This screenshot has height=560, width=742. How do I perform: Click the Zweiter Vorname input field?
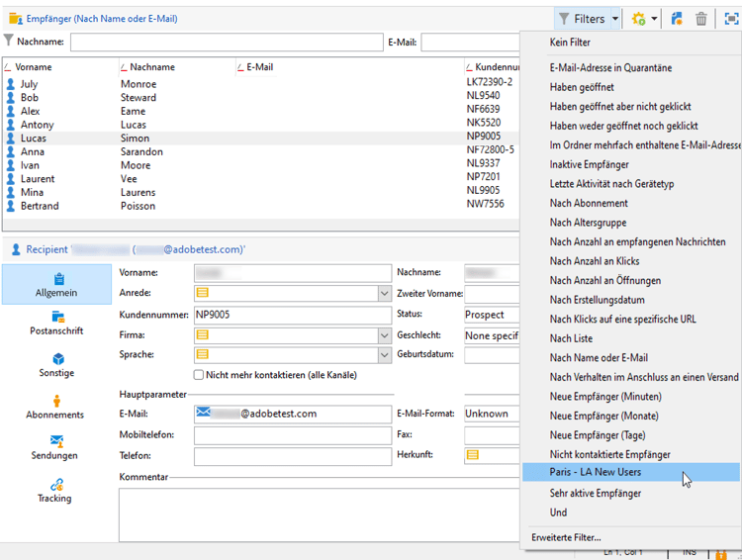pyautogui.click(x=492, y=294)
